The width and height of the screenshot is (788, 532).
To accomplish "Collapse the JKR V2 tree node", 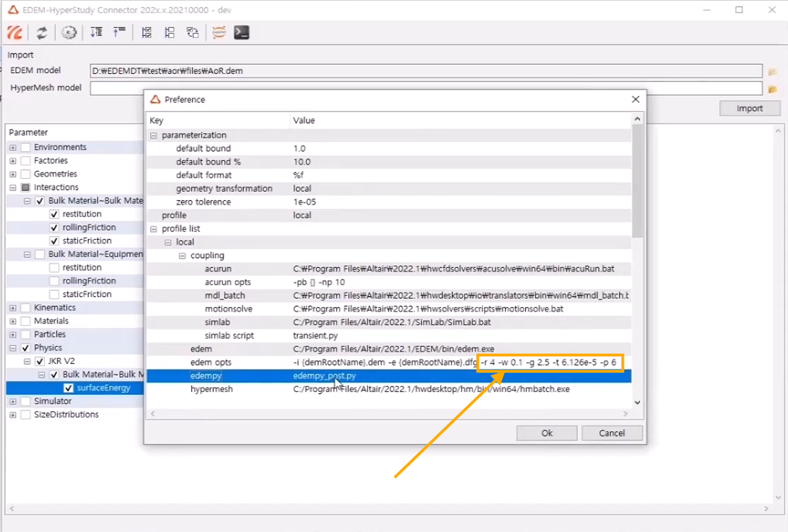I will [27, 361].
